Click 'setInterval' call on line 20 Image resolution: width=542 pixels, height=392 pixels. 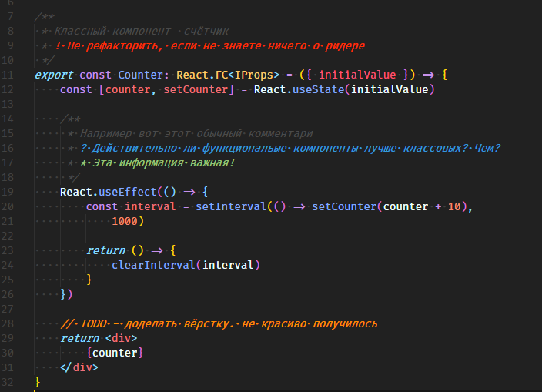pyautogui.click(x=231, y=206)
